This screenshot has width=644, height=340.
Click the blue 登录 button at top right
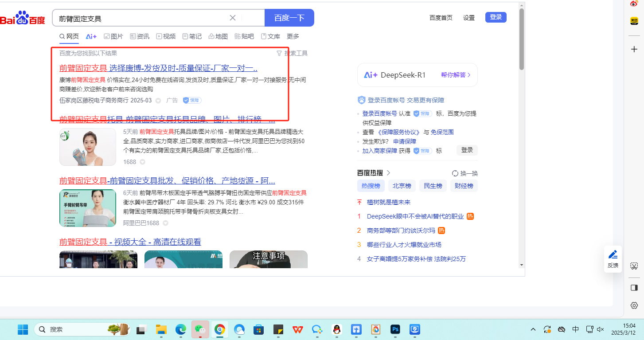point(496,17)
